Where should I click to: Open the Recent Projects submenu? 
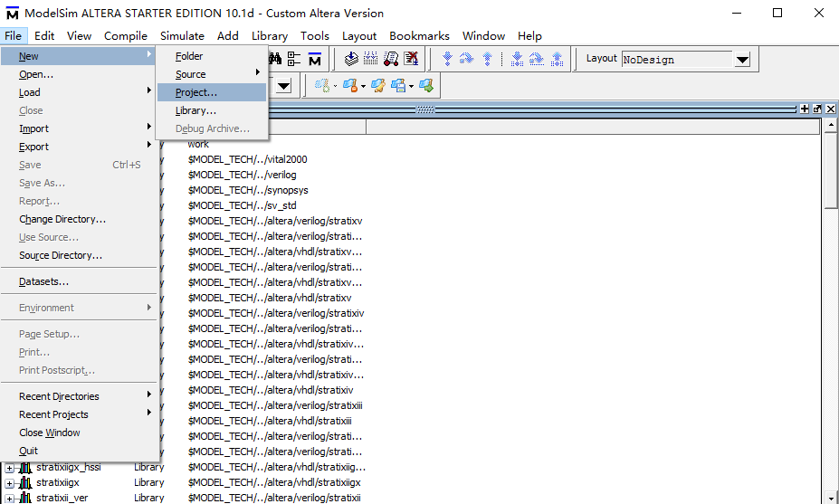tap(78, 414)
